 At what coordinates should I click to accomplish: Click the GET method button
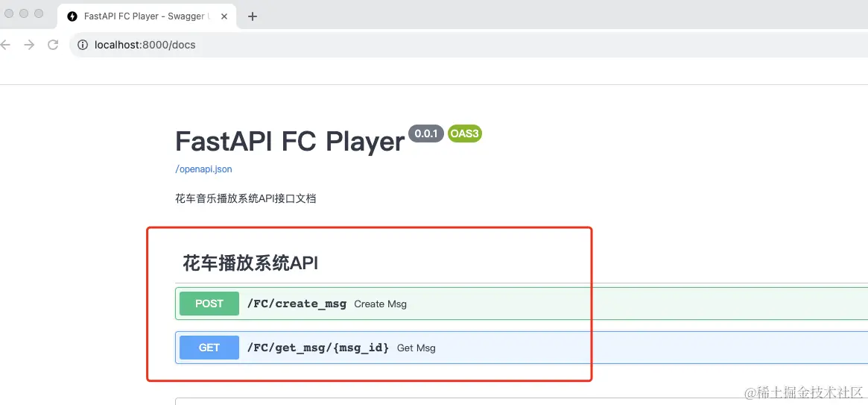209,348
